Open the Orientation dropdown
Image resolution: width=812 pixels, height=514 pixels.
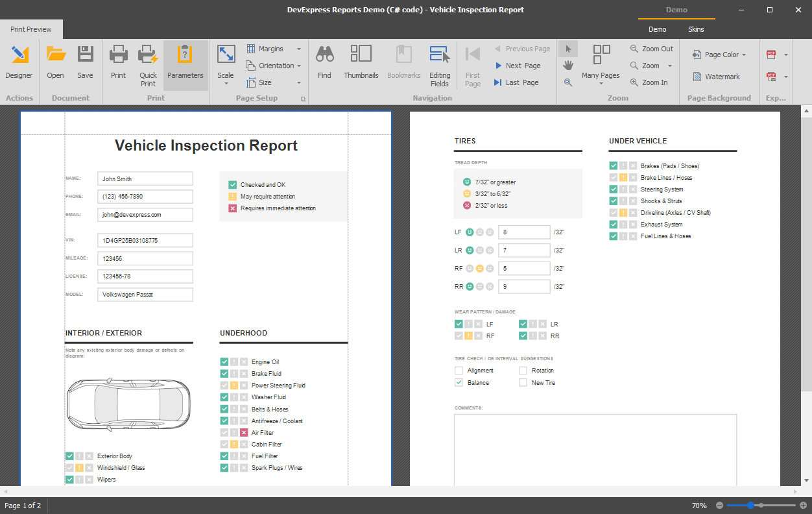tap(298, 65)
